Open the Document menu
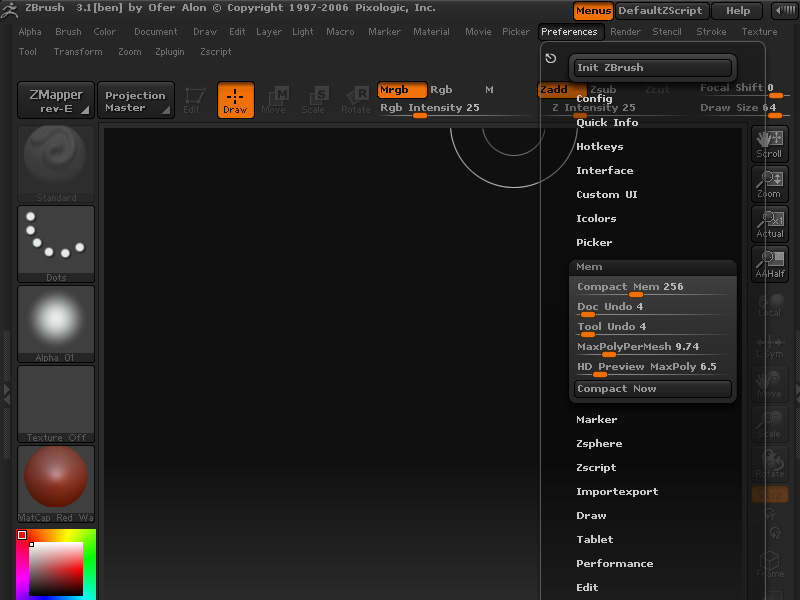Image resolution: width=800 pixels, height=600 pixels. pos(156,32)
